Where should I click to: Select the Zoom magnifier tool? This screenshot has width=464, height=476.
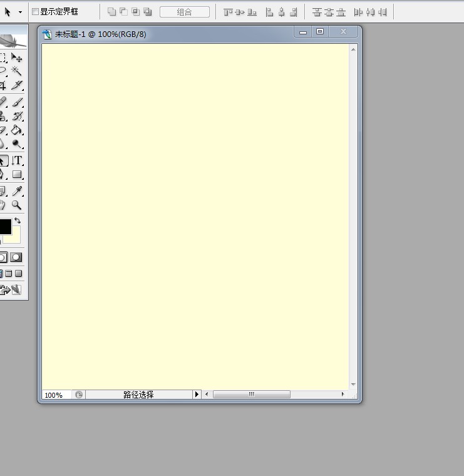pyautogui.click(x=16, y=205)
